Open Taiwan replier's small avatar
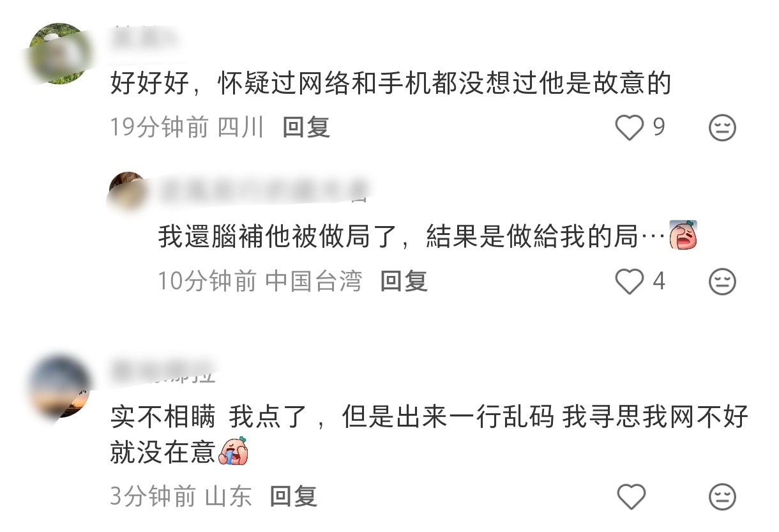 (x=128, y=192)
